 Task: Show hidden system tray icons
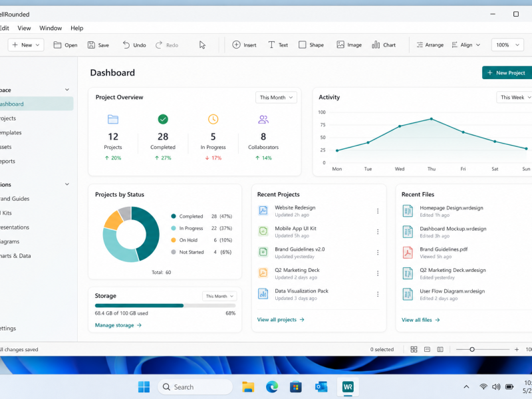(467, 387)
